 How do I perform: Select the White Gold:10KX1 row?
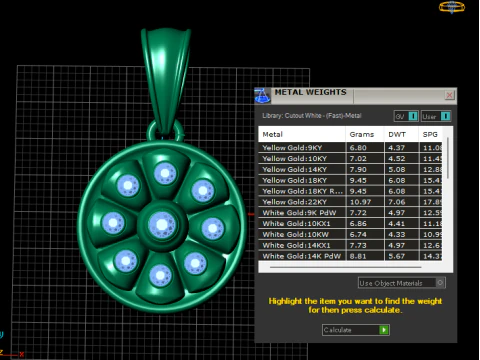click(350, 223)
